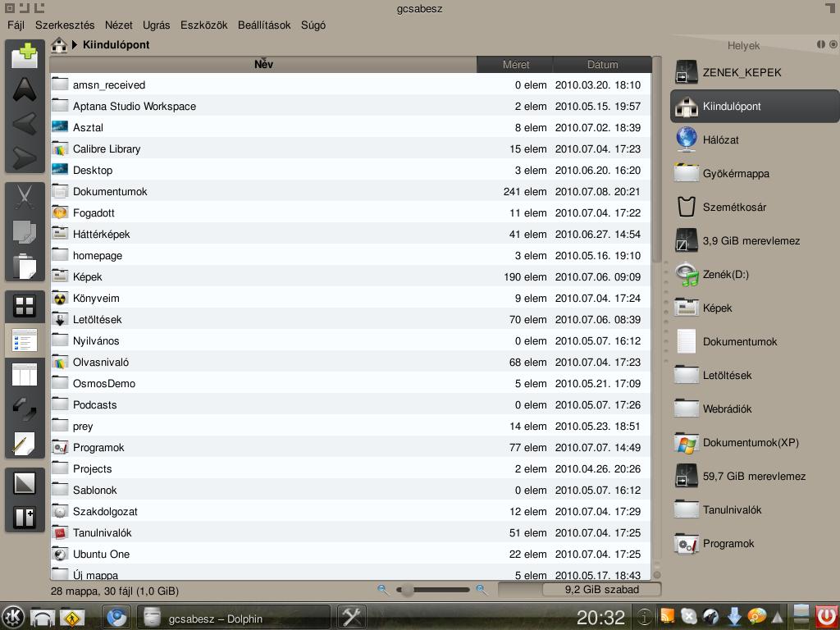Open the Ugrás menu
Image resolution: width=840 pixels, height=630 pixels.
point(157,25)
